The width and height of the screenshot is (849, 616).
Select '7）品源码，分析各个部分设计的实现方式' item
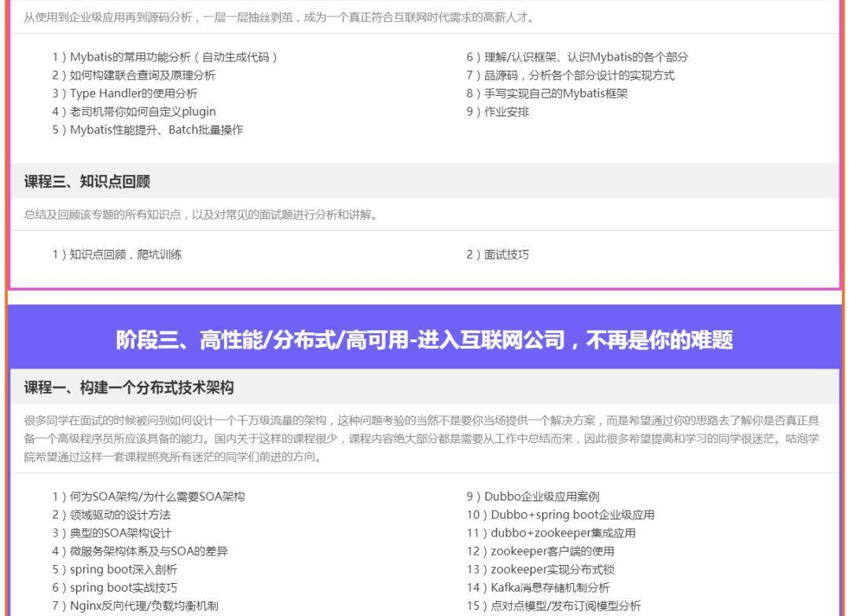[571, 75]
